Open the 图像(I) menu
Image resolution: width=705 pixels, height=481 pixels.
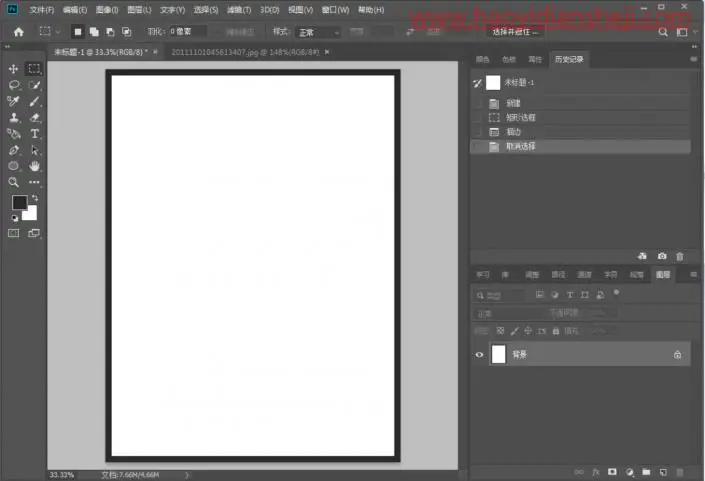tap(107, 9)
